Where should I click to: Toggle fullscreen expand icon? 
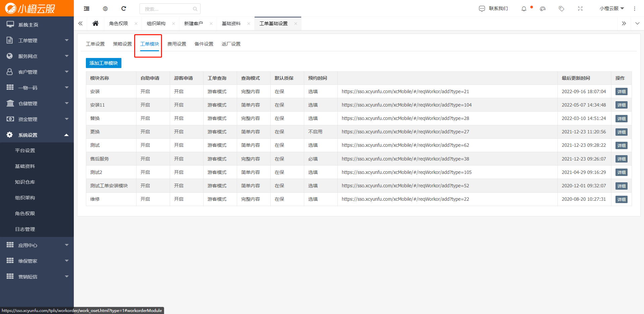point(580,9)
